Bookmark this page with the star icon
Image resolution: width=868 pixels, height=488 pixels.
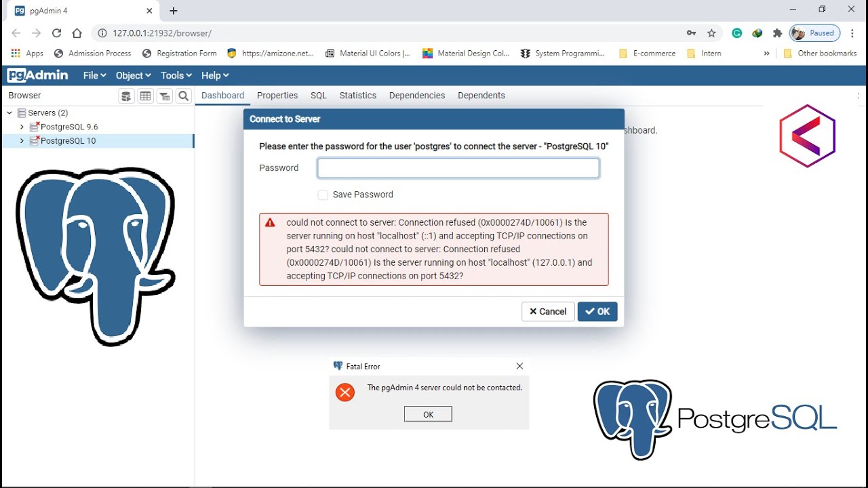click(711, 33)
